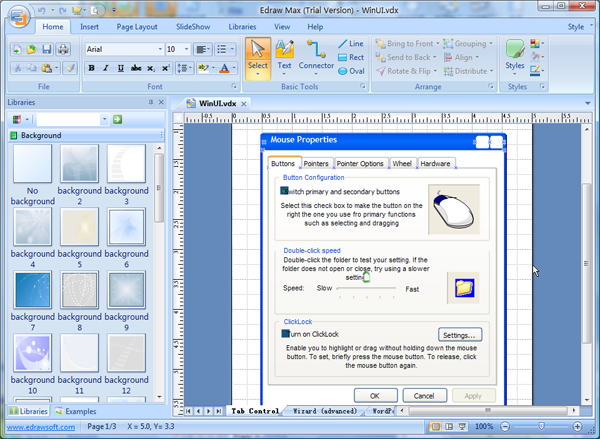
Task: Click the Settings... button under ClickLock
Action: point(460,334)
